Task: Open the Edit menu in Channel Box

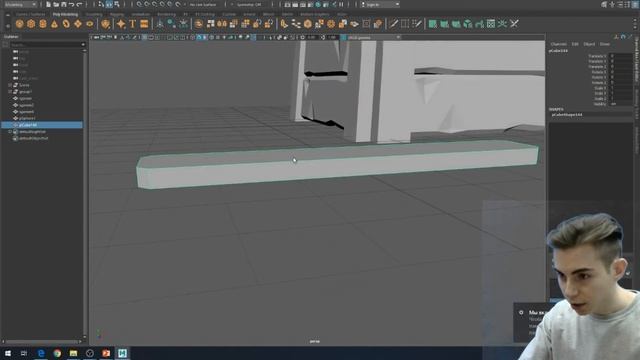Action: pos(575,44)
